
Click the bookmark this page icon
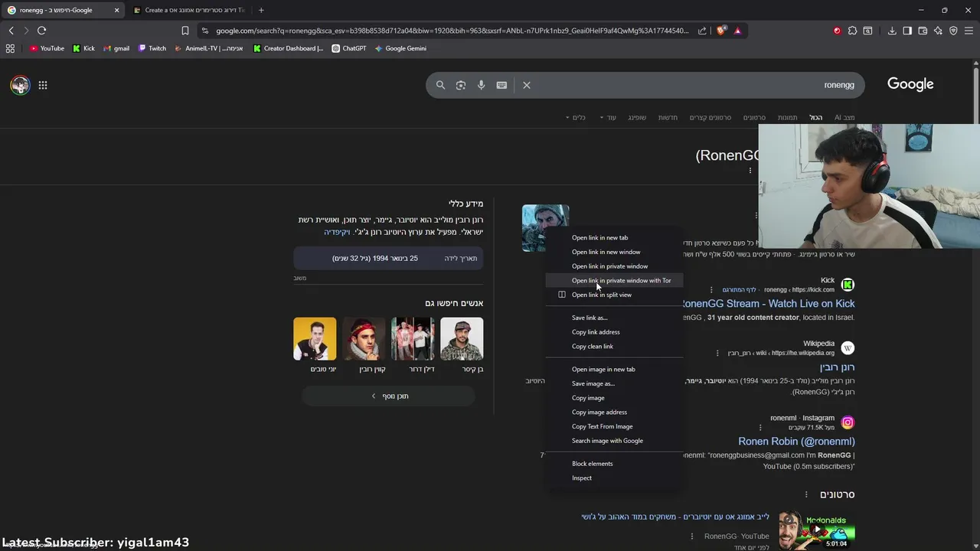click(185, 31)
